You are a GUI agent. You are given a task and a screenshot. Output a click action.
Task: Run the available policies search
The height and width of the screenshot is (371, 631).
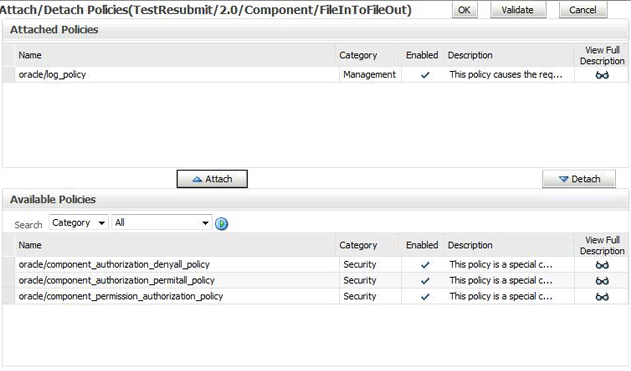click(221, 223)
